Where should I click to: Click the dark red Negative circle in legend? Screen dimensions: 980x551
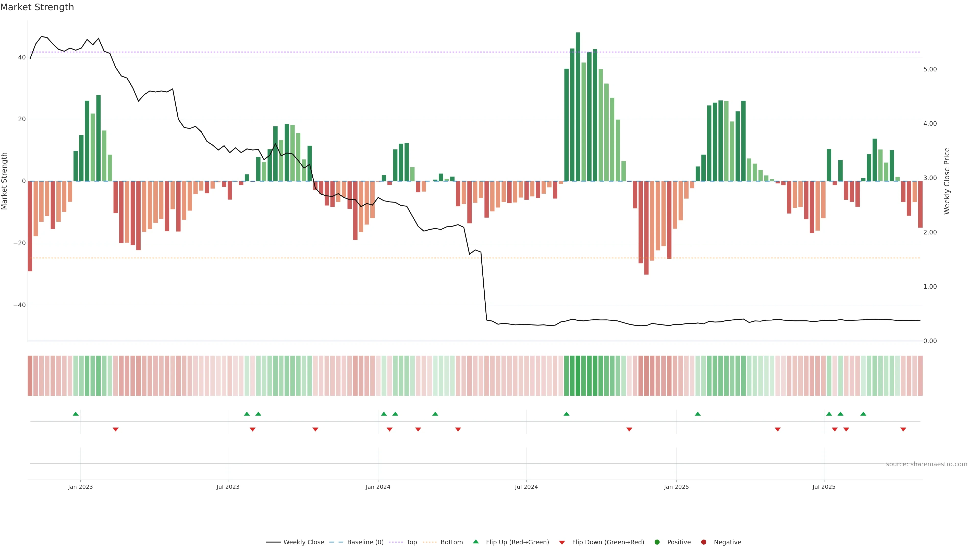[x=703, y=542]
